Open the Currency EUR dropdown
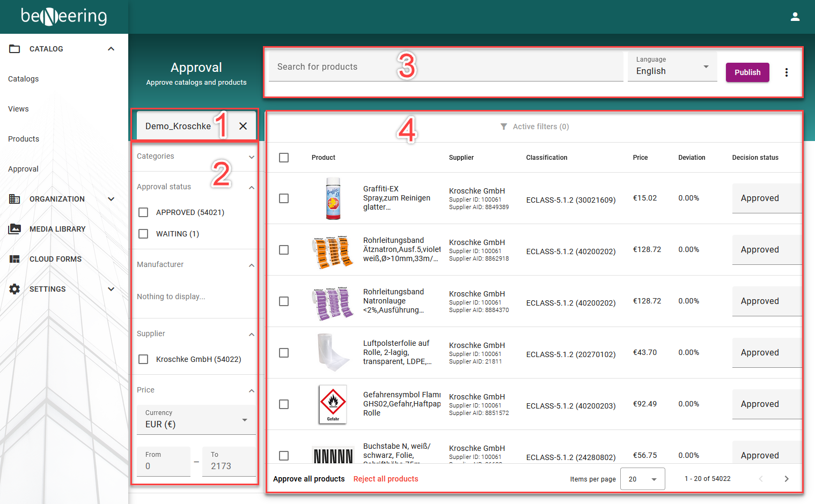815x504 pixels. [196, 420]
